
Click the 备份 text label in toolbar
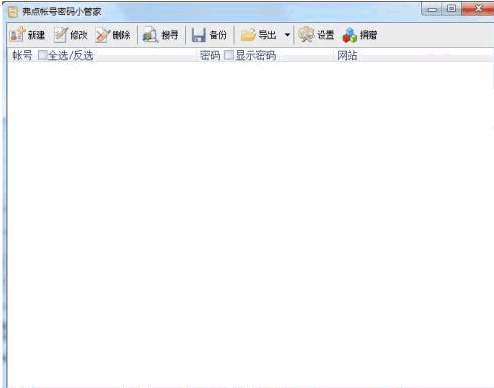pyautogui.click(x=218, y=35)
